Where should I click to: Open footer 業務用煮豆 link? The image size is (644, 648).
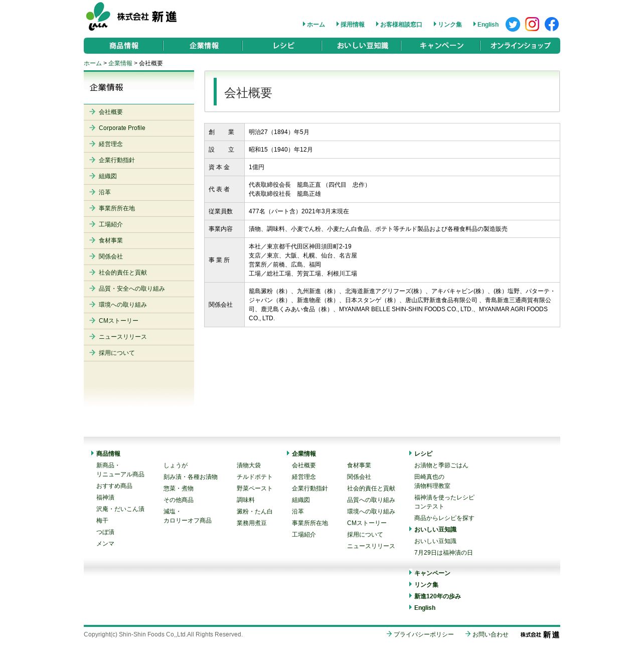(252, 523)
